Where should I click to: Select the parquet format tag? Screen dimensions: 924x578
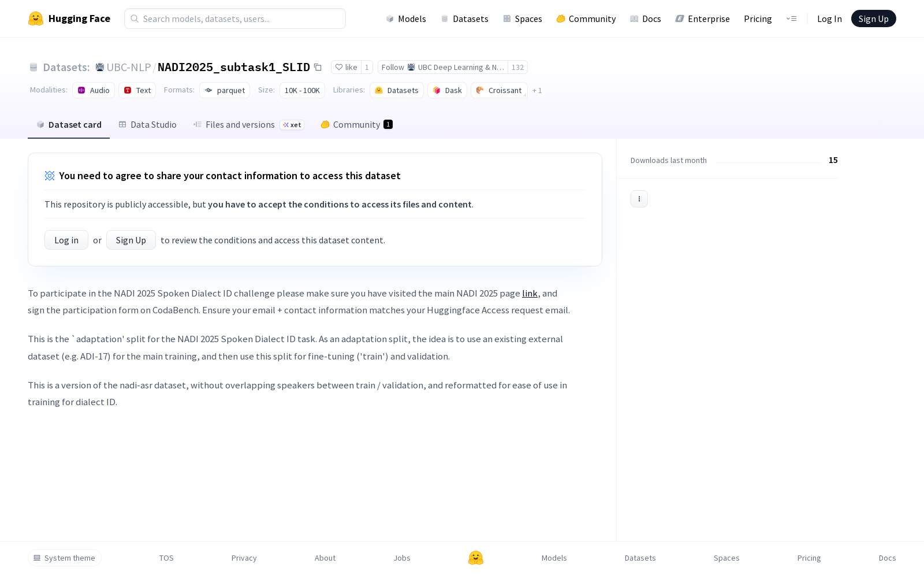tap(225, 90)
